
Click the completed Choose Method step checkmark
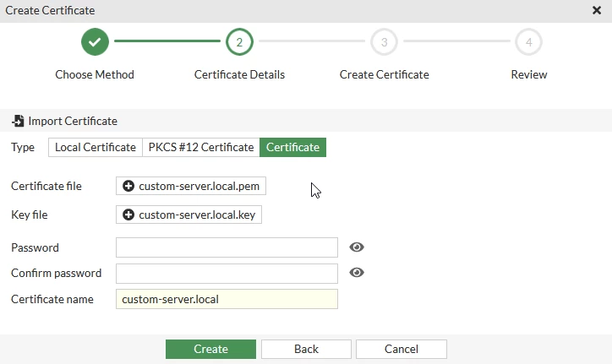click(95, 41)
